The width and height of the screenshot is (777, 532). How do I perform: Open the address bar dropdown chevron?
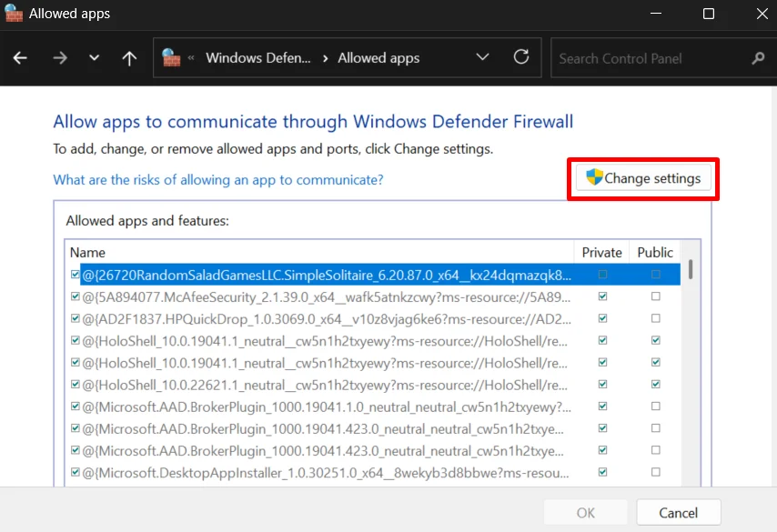point(482,57)
